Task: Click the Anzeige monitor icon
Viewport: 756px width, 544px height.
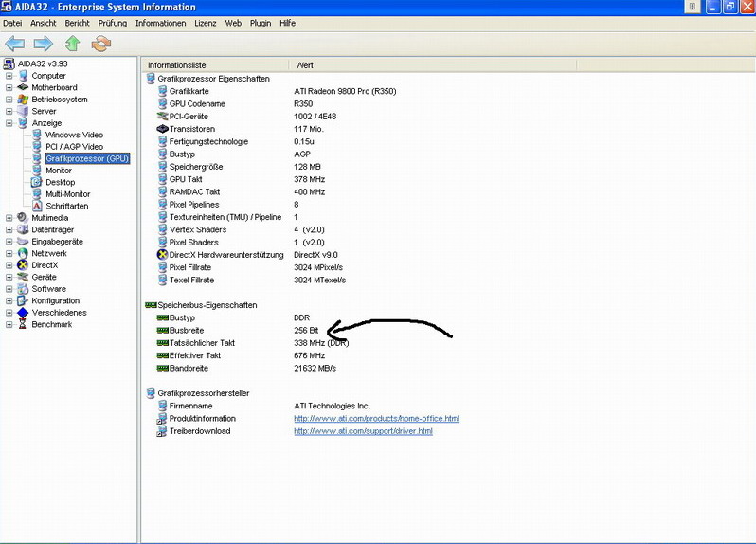Action: 23,123
